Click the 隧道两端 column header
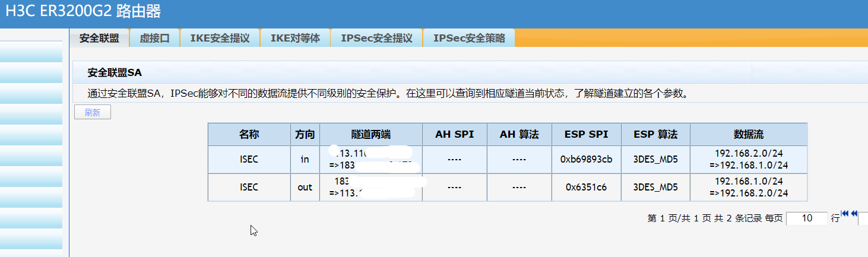This screenshot has width=868, height=257. (x=370, y=134)
